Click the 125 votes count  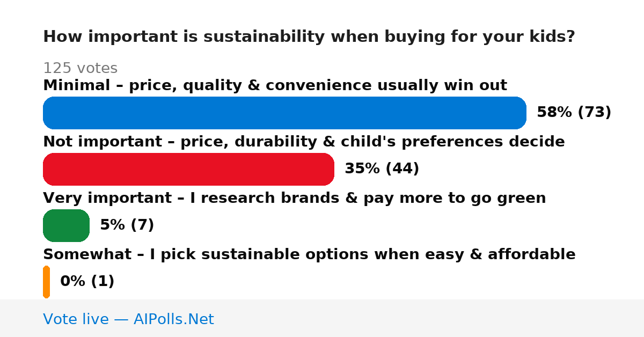[80, 68]
